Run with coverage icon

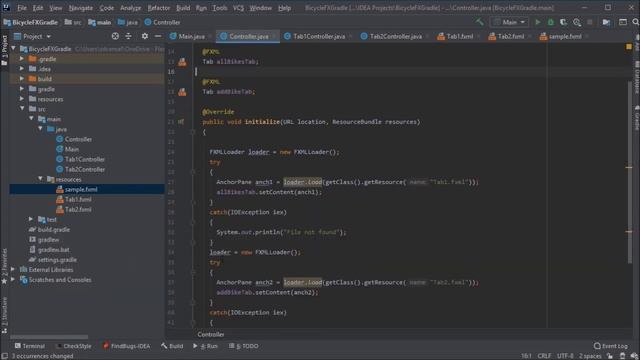click(x=564, y=22)
